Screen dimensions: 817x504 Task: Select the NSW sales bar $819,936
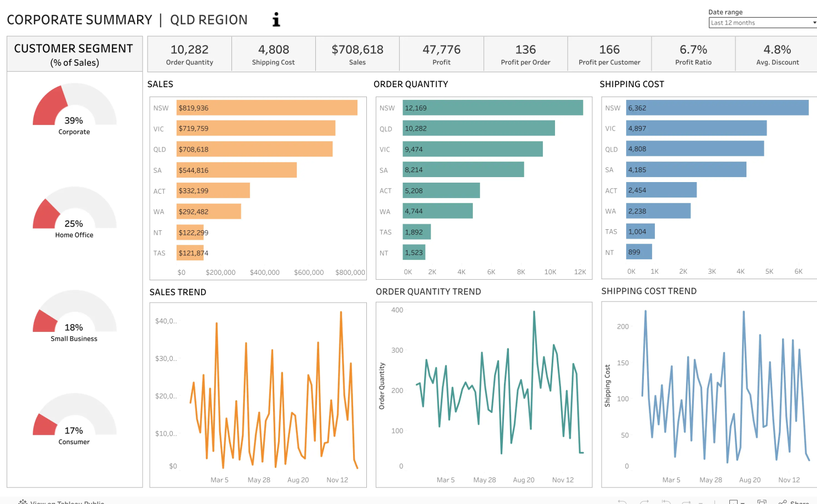(267, 108)
